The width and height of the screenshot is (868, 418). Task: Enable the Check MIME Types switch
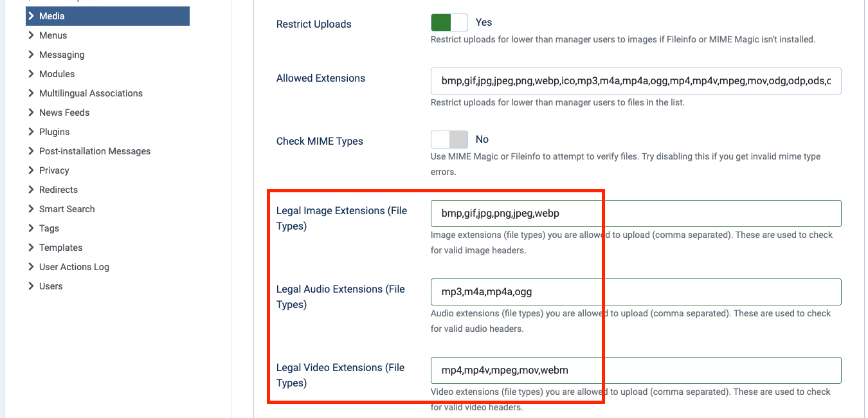(449, 140)
